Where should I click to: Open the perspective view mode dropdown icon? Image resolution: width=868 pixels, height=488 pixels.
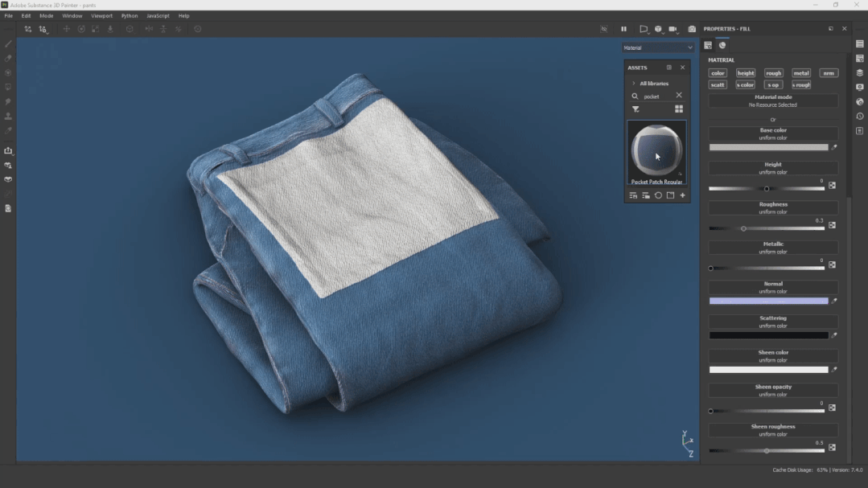click(644, 29)
